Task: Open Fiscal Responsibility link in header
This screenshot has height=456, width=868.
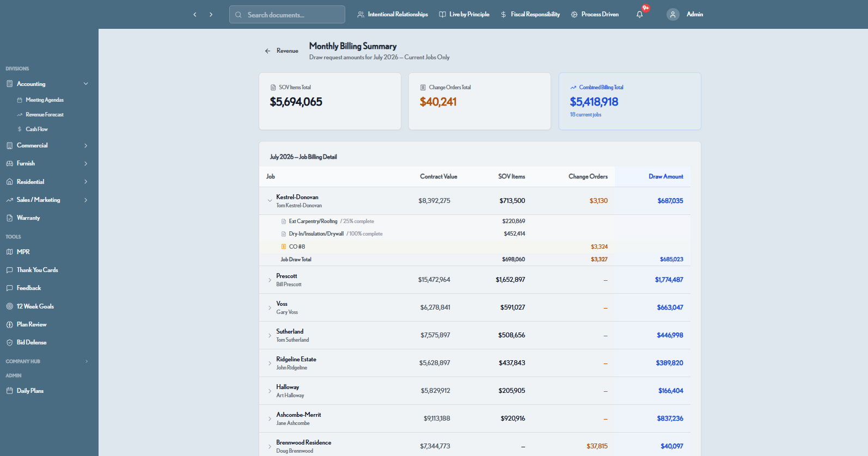Action: point(530,15)
